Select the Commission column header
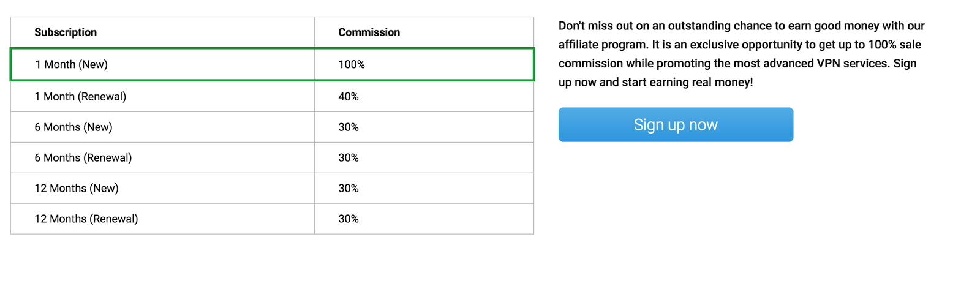Screen dimensions: 980x305 369,32
